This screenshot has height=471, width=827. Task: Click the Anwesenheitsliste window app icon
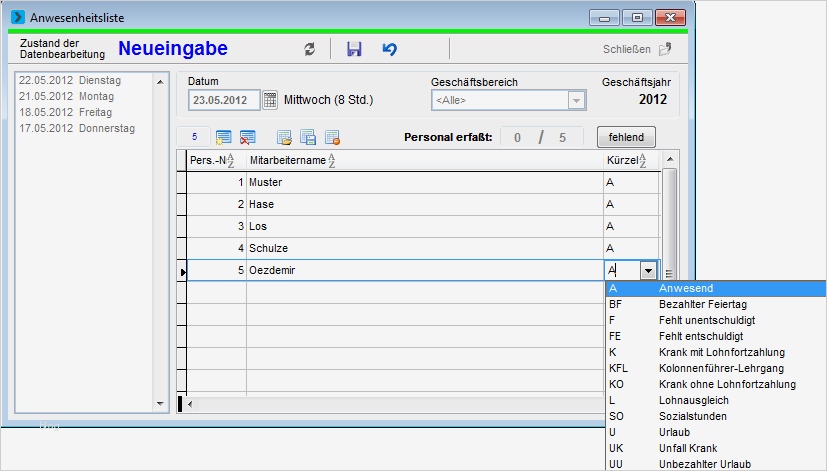pyautogui.click(x=17, y=17)
